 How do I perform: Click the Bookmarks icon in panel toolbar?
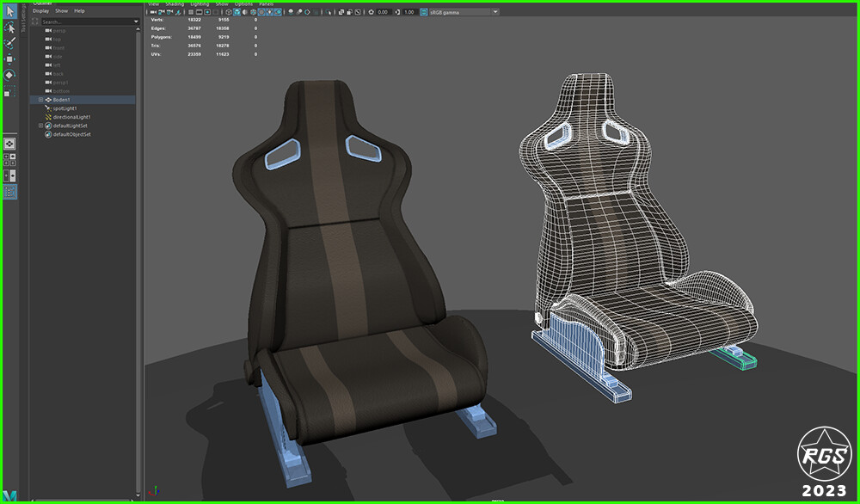click(176, 12)
